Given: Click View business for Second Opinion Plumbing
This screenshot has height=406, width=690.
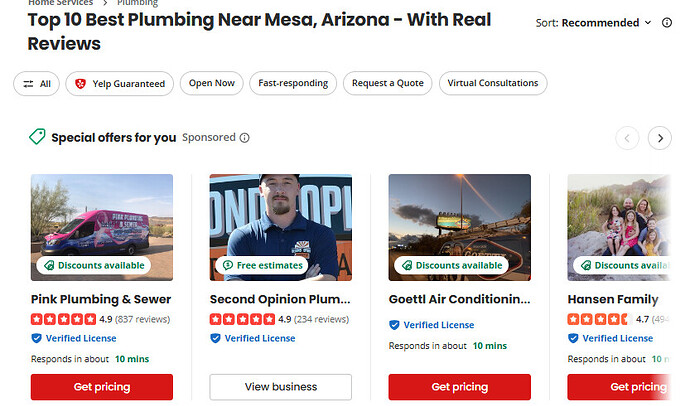Looking at the screenshot, I should point(281,387).
